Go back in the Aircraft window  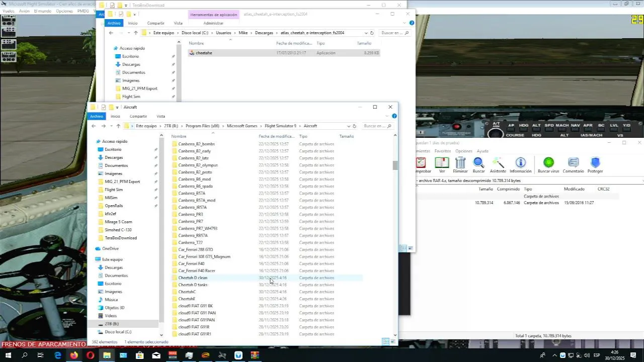click(94, 126)
